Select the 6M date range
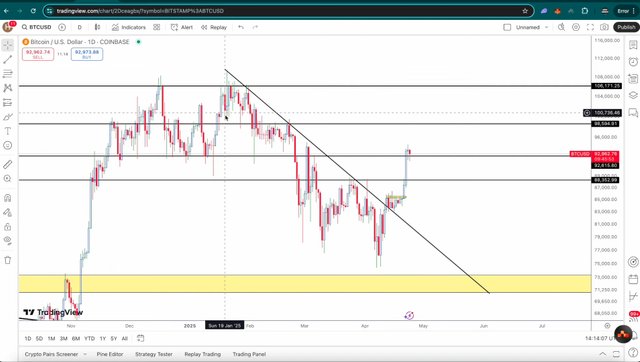The height and width of the screenshot is (362, 640). click(76, 338)
